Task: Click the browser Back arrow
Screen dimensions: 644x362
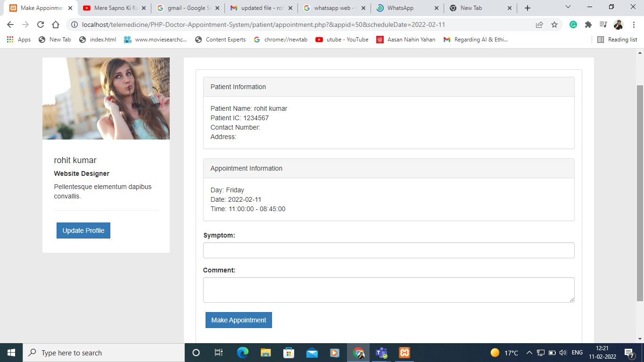Action: 11,24
